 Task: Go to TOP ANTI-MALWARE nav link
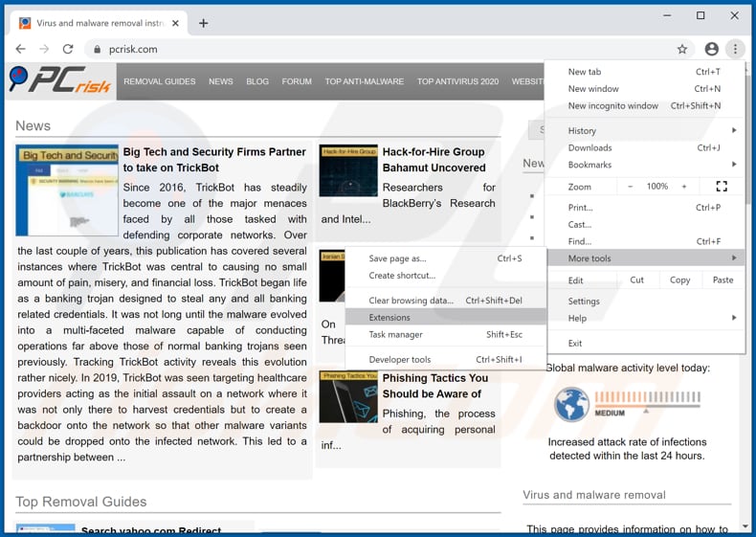pos(364,81)
